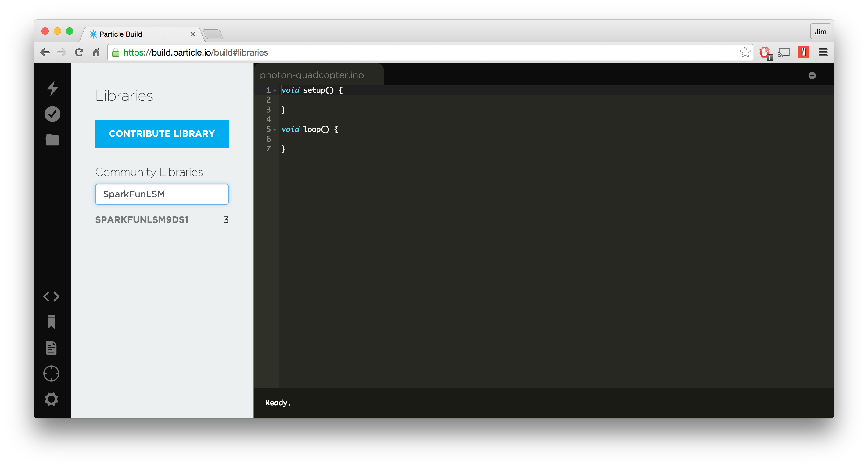
Task: Open Libraries with the bookmark icon
Action: pyautogui.click(x=51, y=322)
